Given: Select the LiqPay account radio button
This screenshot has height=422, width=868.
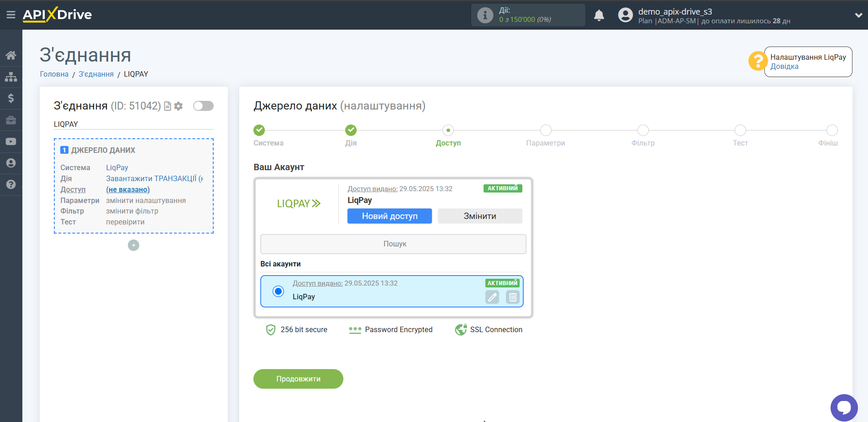Looking at the screenshot, I should 278,291.
